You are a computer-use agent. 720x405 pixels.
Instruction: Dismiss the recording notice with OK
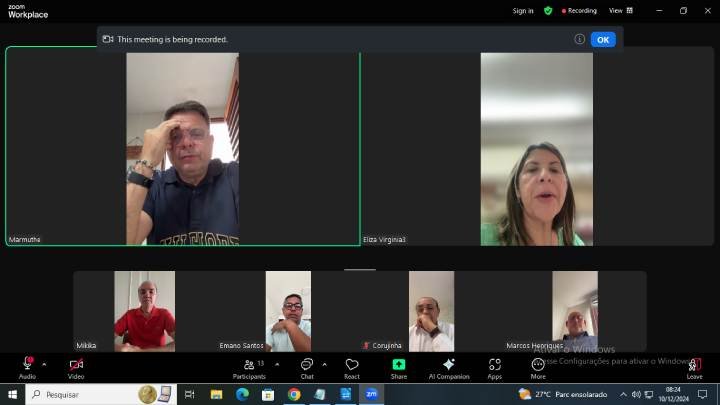[603, 39]
